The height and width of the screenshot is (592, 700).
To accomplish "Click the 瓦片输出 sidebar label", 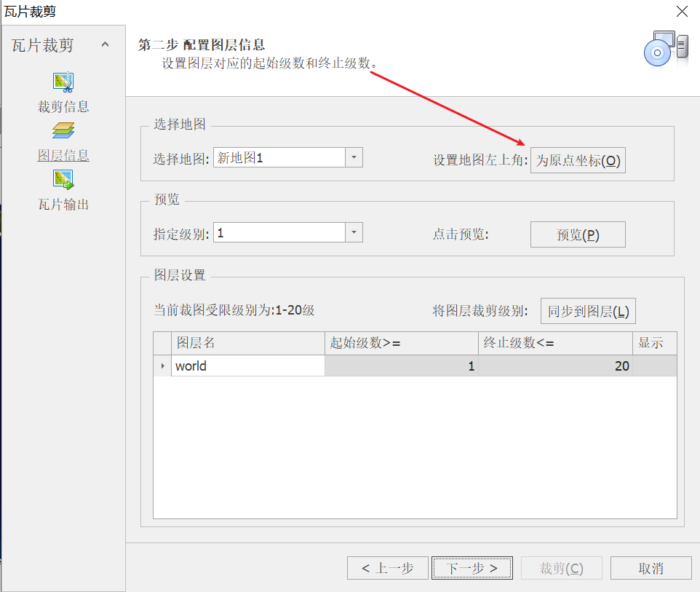I will pyautogui.click(x=63, y=205).
